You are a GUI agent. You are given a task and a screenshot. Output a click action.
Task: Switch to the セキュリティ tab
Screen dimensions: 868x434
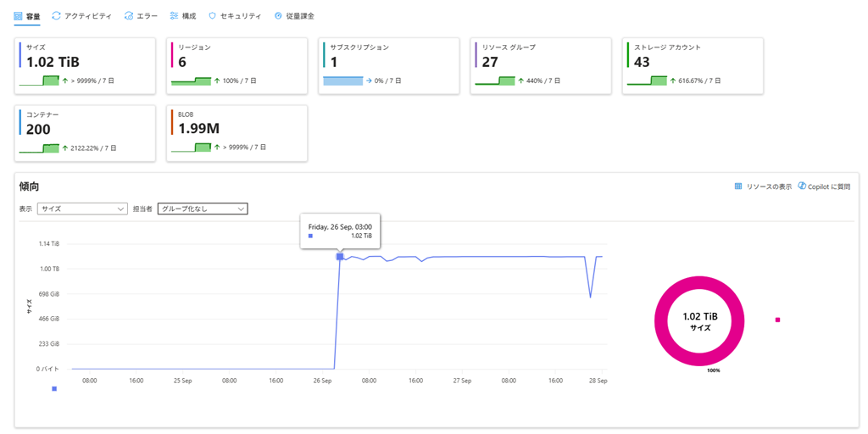[241, 16]
